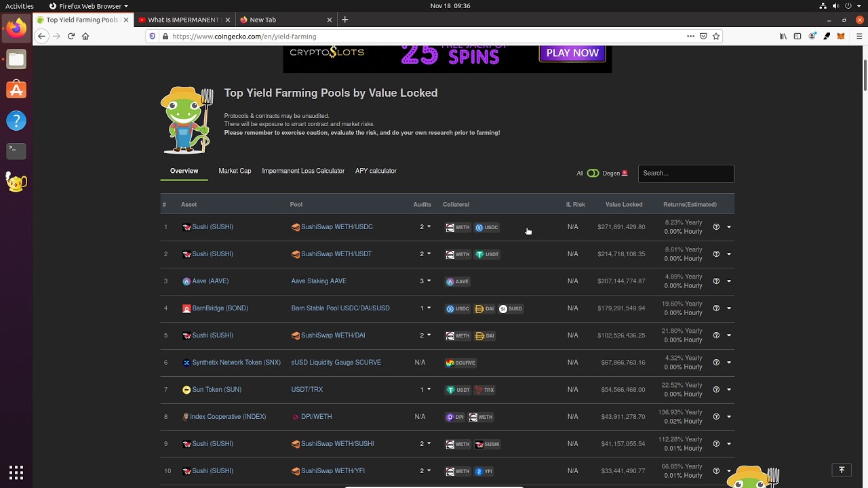Viewport: 868px width, 488px height.
Task: Click the scroll-to-top arrow button
Action: tap(842, 470)
